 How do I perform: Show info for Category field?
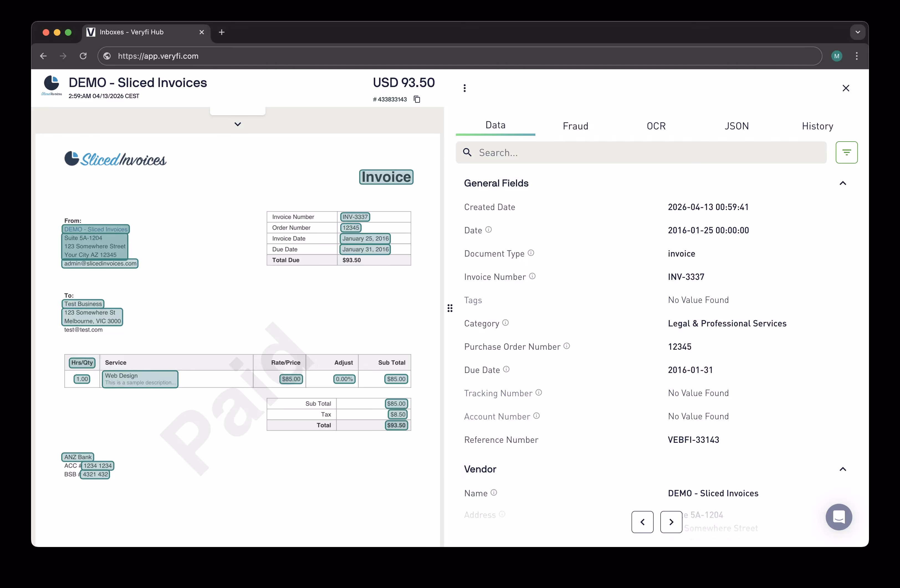[x=506, y=323]
